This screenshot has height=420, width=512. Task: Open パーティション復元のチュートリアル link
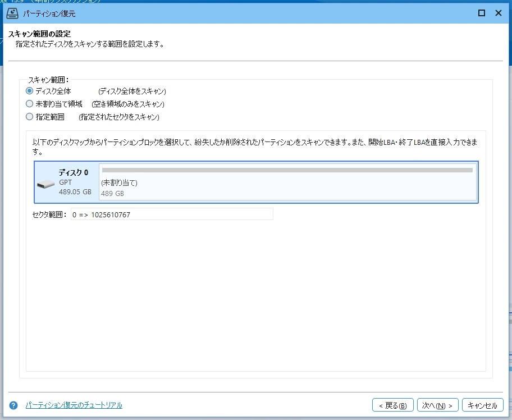click(74, 405)
